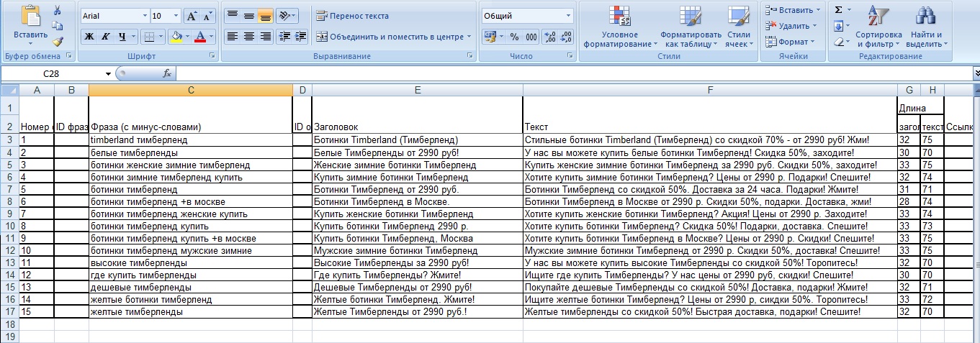This screenshot has height=343, width=980.
Task: Toggle bottom vertical alignment
Action: (265, 16)
